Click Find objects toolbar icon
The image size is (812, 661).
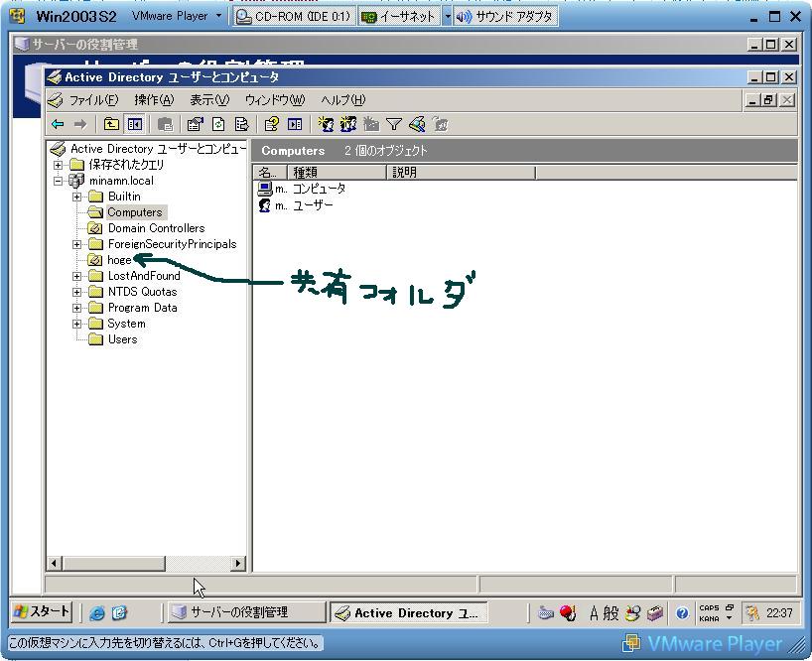[417, 124]
